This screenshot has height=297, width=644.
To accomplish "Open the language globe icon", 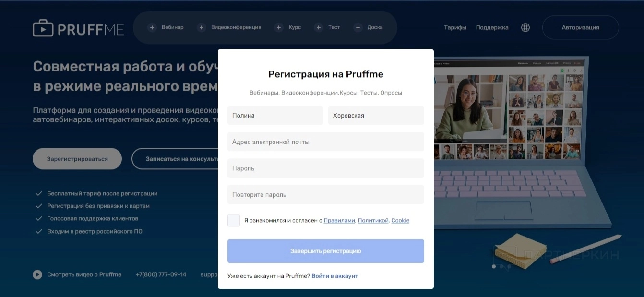I will click(525, 27).
